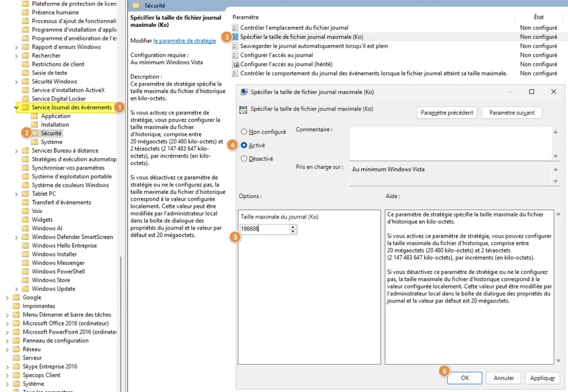Click the Service Digital Locker folder icon
Image resolution: width=568 pixels, height=392 pixels.
point(26,98)
